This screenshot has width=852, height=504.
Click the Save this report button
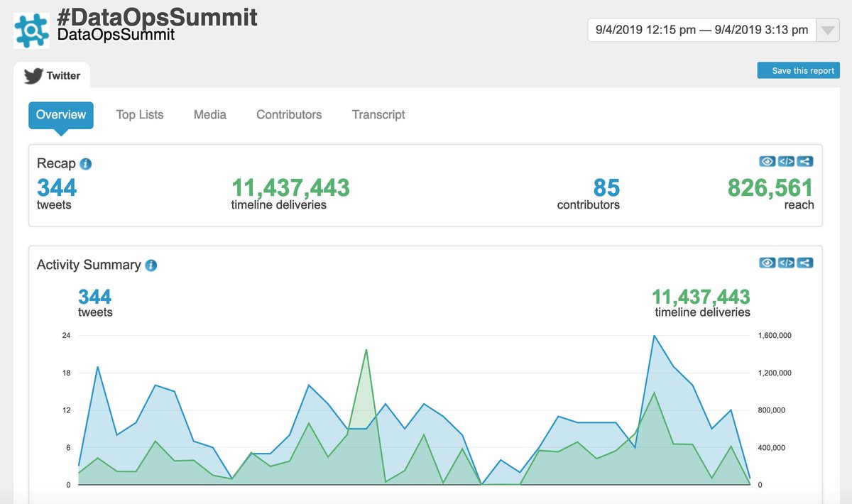[798, 70]
